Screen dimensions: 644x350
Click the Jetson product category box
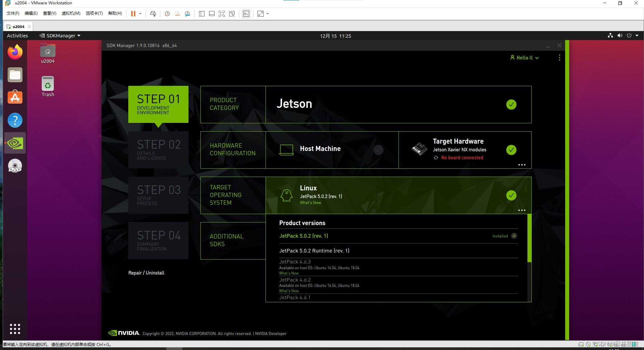398,105
